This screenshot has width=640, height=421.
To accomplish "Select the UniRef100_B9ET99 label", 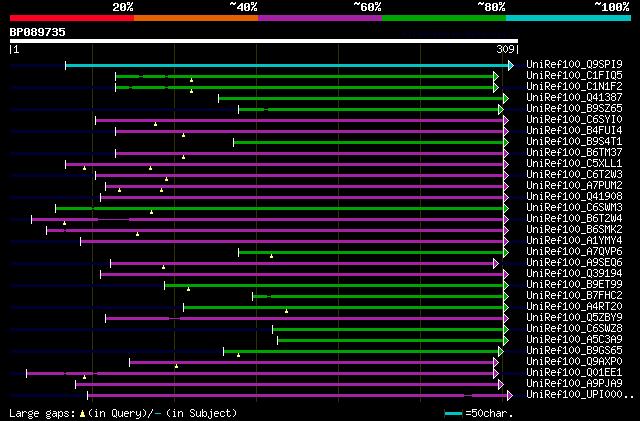I will tap(574, 285).
